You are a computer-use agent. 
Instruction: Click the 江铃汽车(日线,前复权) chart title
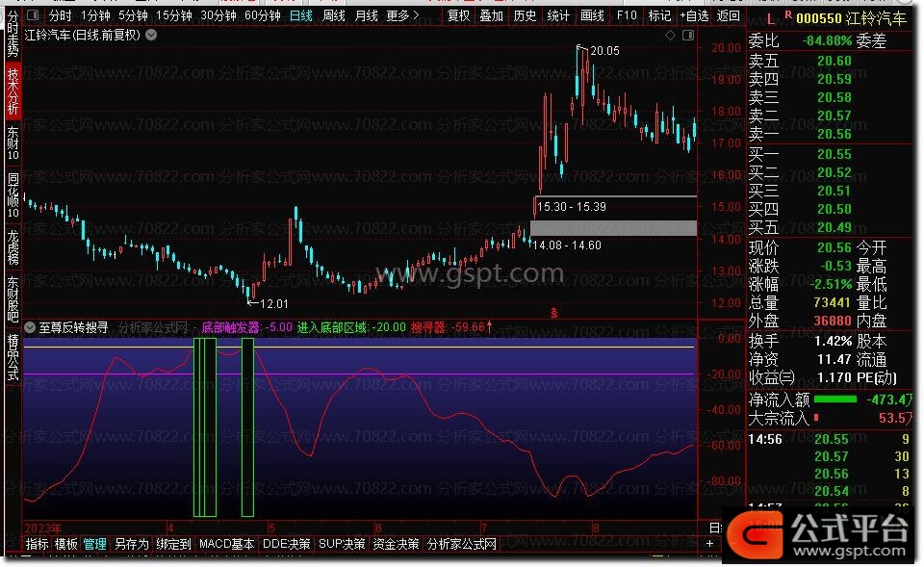[83, 35]
